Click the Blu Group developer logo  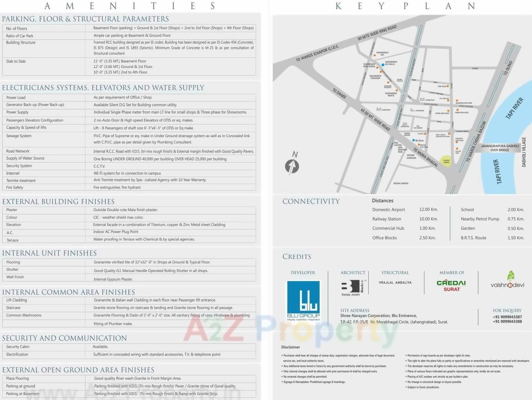point(303,298)
